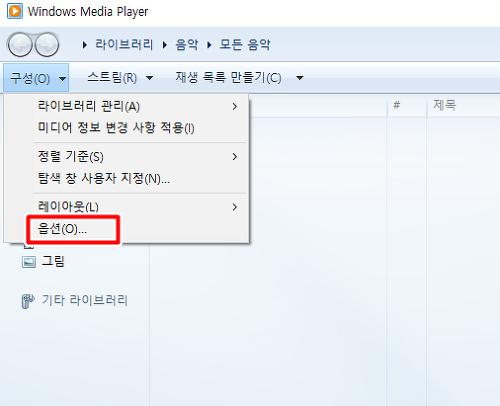This screenshot has width=500, height=406.
Task: Go back with the left navigation arrow
Action: (20, 44)
